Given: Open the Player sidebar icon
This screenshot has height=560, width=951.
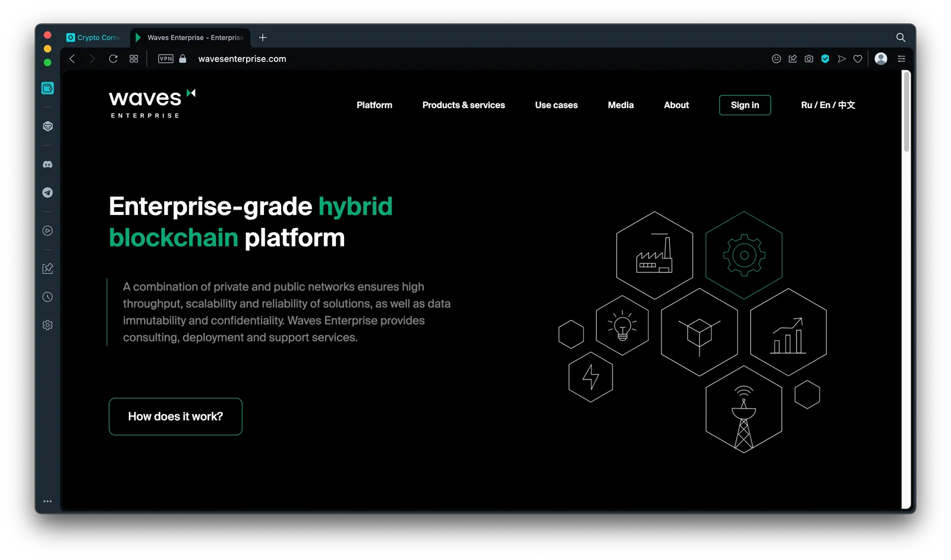Looking at the screenshot, I should click(48, 230).
